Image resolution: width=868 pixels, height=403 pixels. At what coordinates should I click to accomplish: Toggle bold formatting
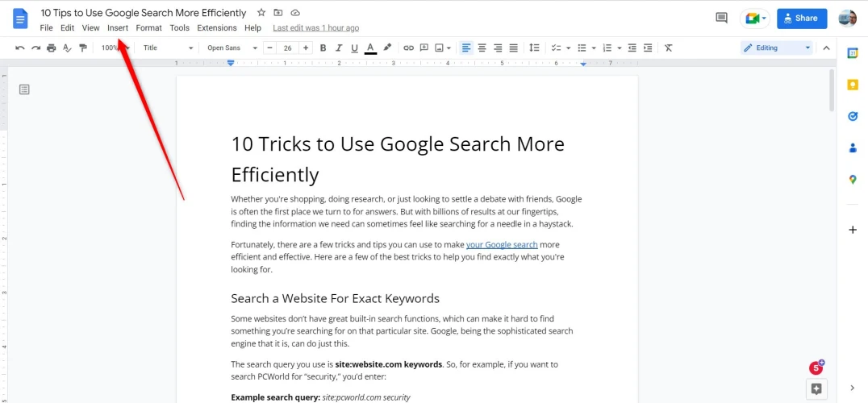click(323, 48)
